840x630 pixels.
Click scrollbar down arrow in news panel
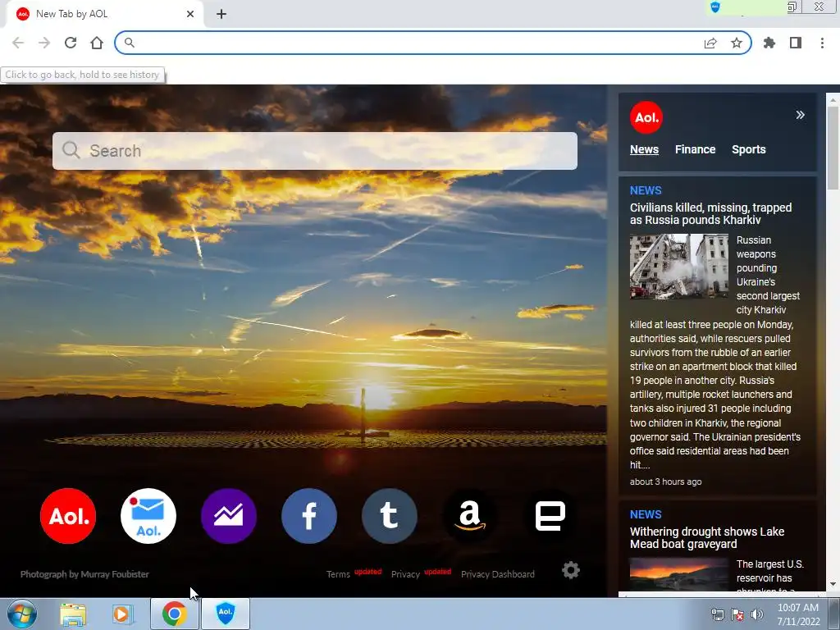833,584
